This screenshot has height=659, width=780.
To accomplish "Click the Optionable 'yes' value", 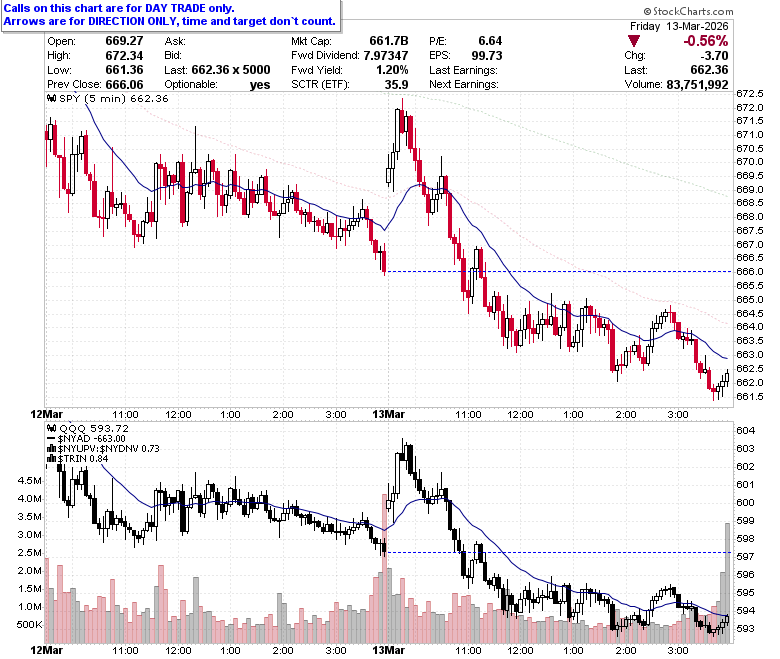I will point(260,85).
